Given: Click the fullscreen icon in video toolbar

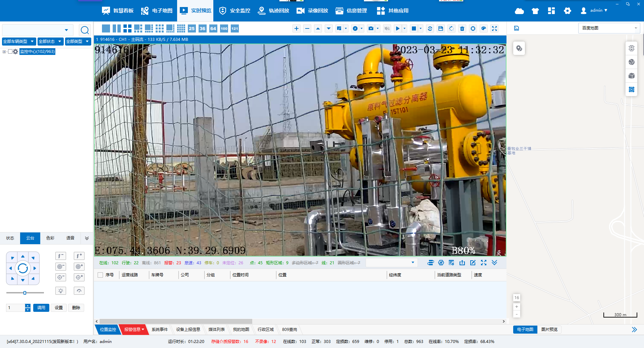Looking at the screenshot, I should tap(494, 28).
